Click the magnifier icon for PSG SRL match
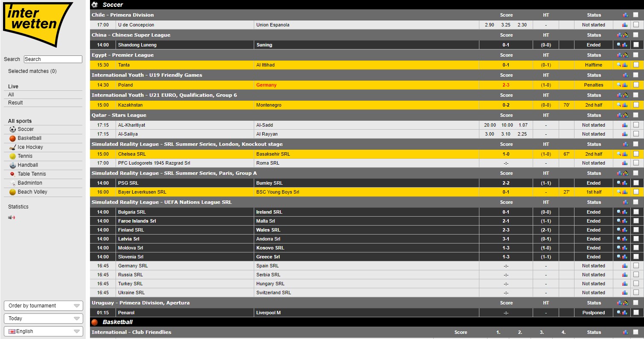The width and height of the screenshot is (644, 339). tap(619, 183)
